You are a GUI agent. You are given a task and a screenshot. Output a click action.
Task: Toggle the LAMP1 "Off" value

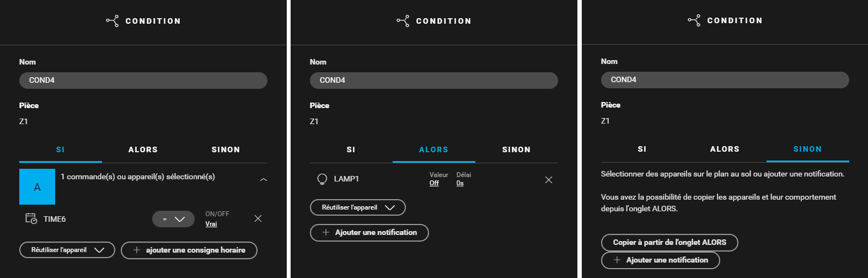[x=434, y=183]
